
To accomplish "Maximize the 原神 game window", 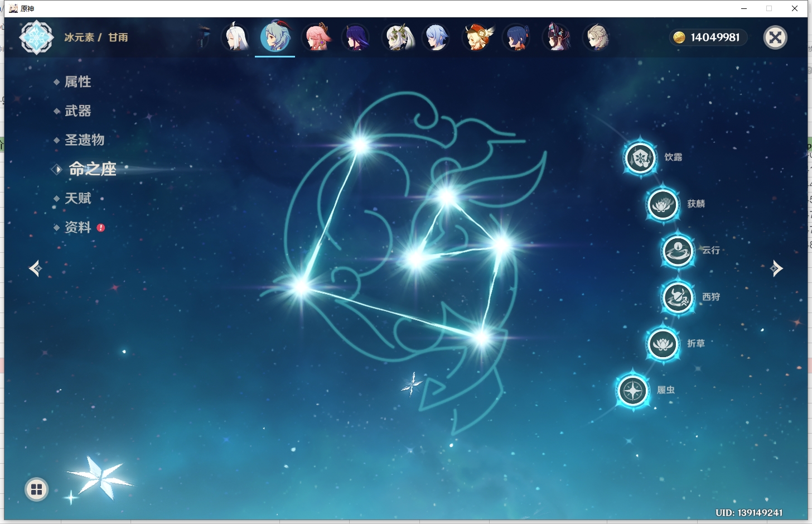I will point(769,8).
